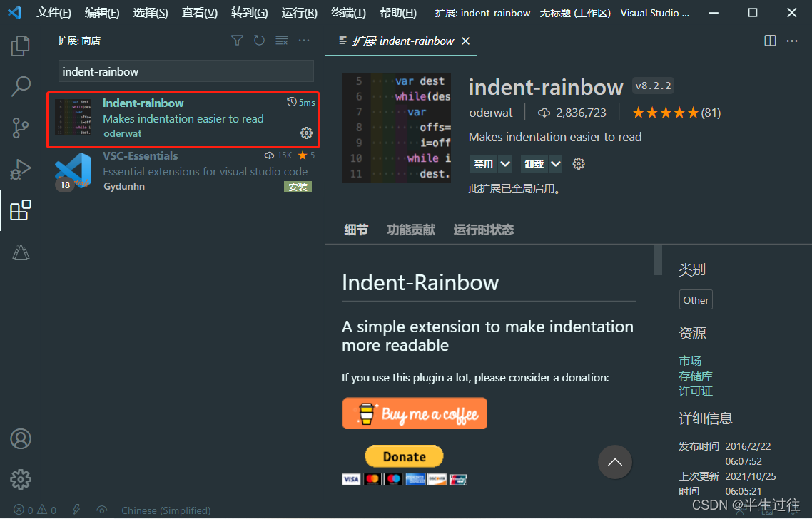Click the Other category tag
This screenshot has height=519, width=812.
(696, 299)
